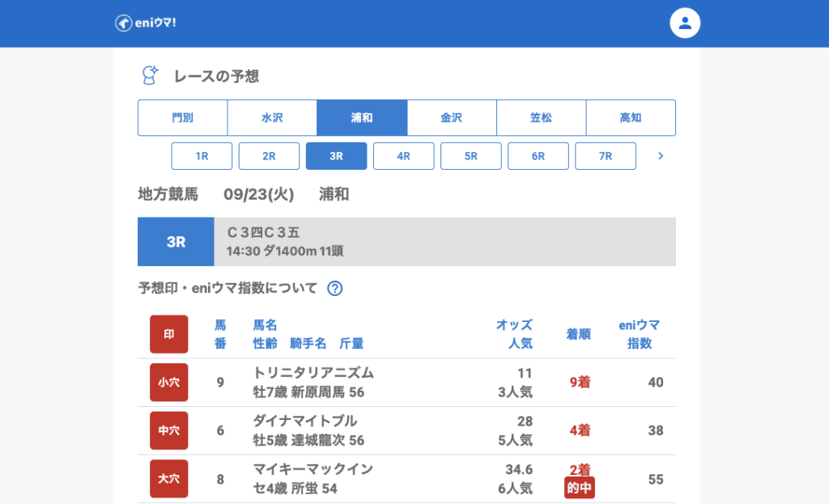Select race 7R button
Screen dimensions: 829x504
(x=605, y=156)
